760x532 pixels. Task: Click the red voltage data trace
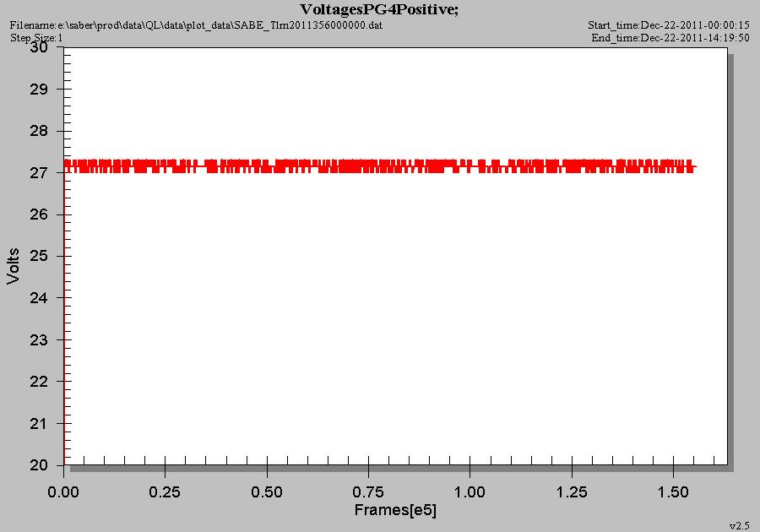click(x=379, y=166)
